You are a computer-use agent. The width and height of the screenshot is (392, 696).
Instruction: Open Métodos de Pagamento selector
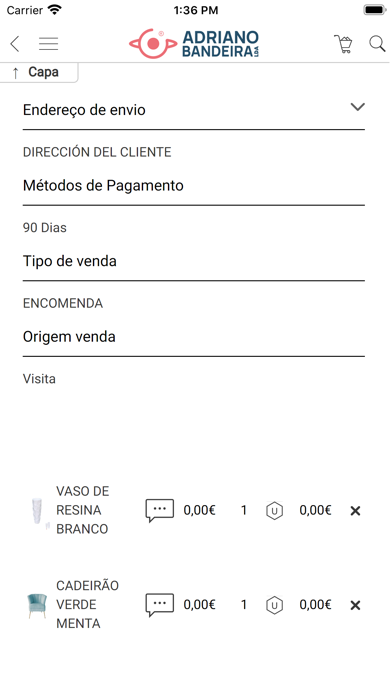[x=194, y=186]
